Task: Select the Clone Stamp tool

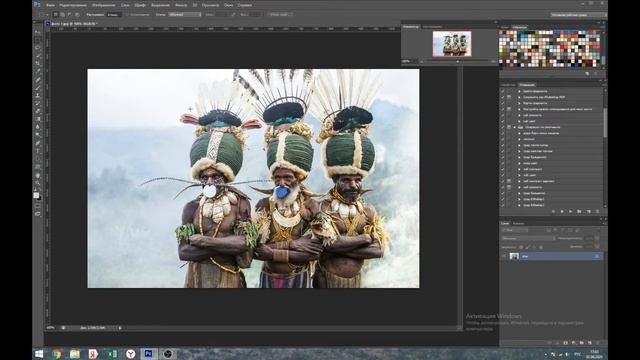Action: pyautogui.click(x=38, y=95)
